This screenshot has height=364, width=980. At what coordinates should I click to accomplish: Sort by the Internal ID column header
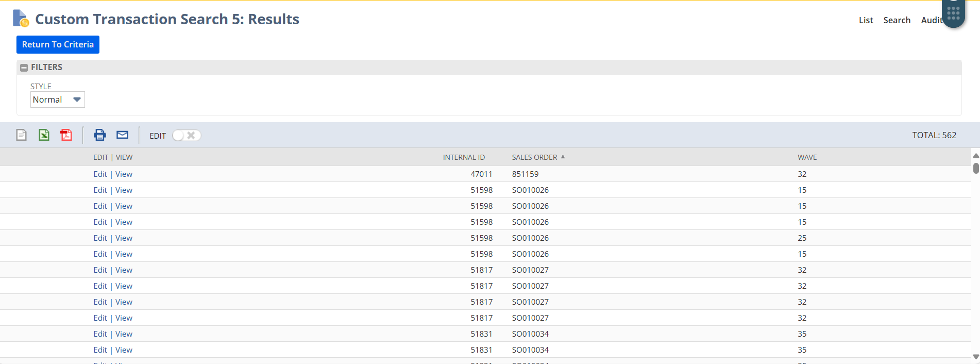[x=463, y=157]
